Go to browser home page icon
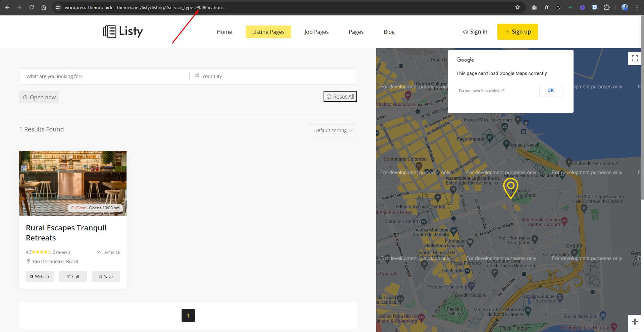The image size is (644, 332). click(44, 7)
